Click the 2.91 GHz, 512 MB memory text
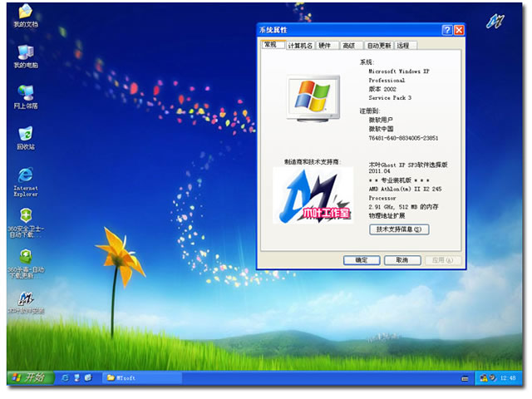Image resolution: width=532 pixels, height=399 pixels. [x=403, y=207]
